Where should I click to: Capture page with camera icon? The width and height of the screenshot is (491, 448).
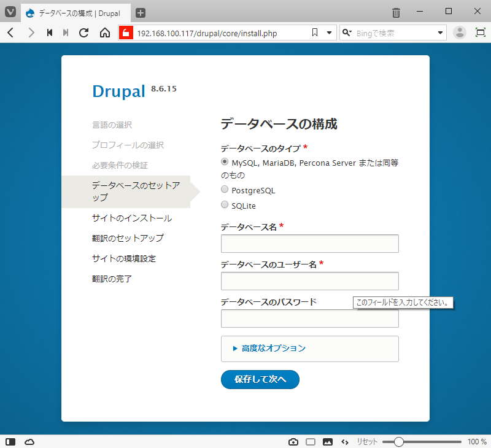coord(293,442)
